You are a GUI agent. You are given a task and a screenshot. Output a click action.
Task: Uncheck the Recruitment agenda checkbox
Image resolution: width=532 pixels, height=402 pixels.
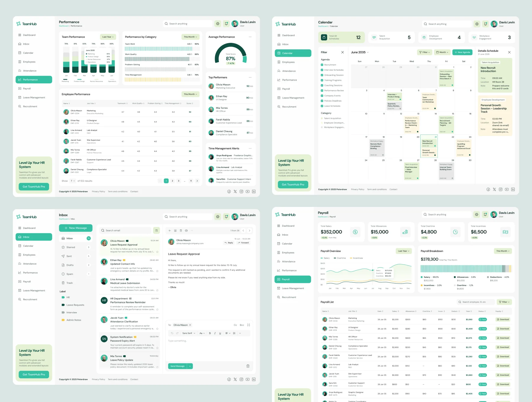click(x=322, y=65)
